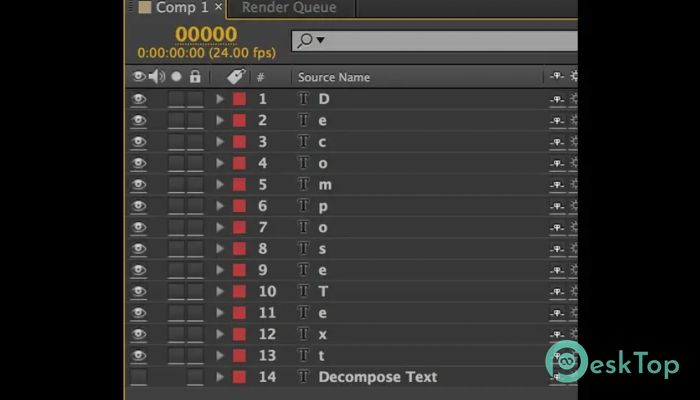The image size is (700, 400).
Task: Change label color of layer 14
Action: point(239,377)
